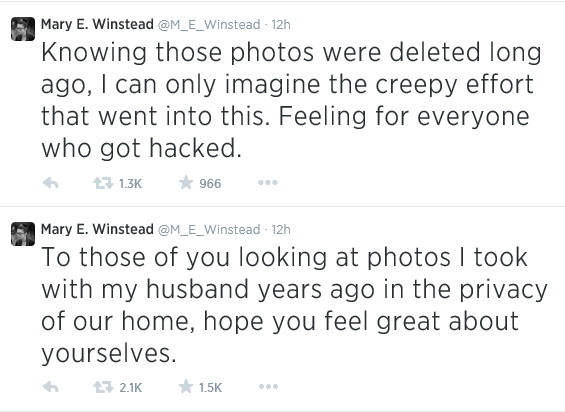Expand the tweet text about deleted photos
This screenshot has height=412, width=565.
291,100
